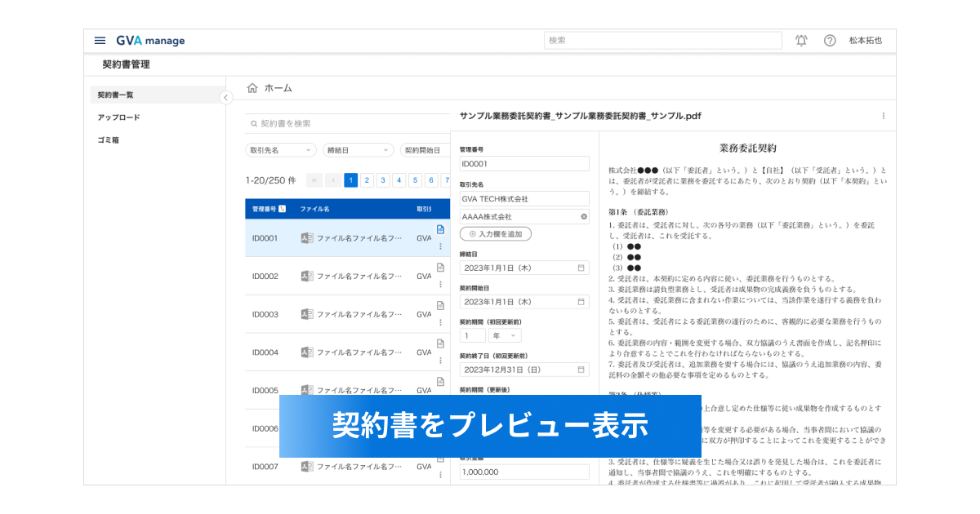Go to page 4 in pagination
Viewport: 980px width, 514px height.
pos(399,180)
